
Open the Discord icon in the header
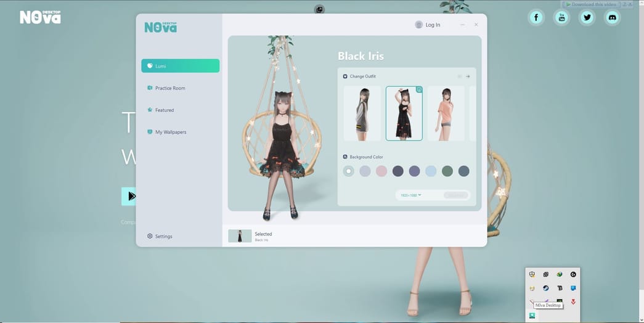coord(613,17)
